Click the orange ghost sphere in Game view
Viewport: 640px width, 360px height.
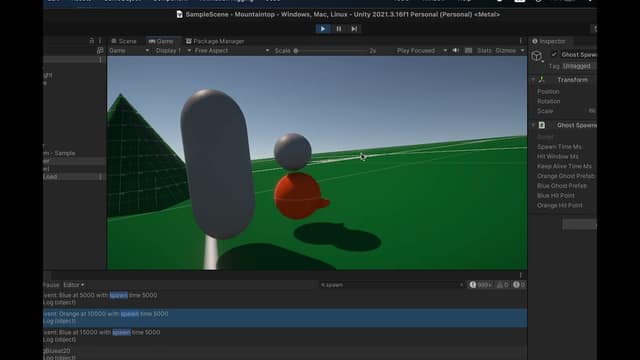298,196
